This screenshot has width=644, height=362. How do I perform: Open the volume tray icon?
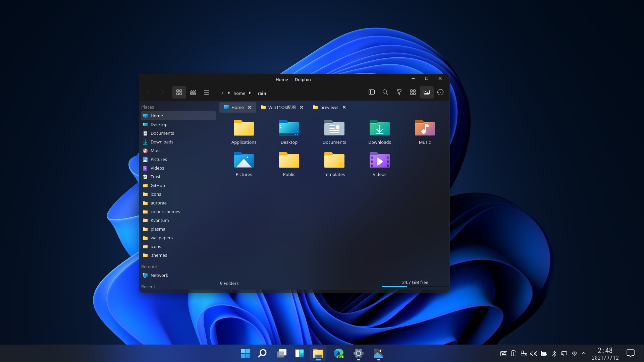534,354
